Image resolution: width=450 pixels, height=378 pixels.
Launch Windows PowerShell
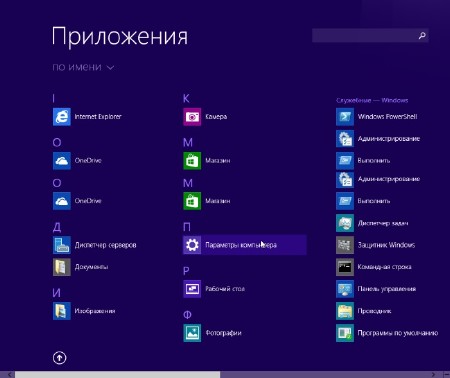click(377, 117)
